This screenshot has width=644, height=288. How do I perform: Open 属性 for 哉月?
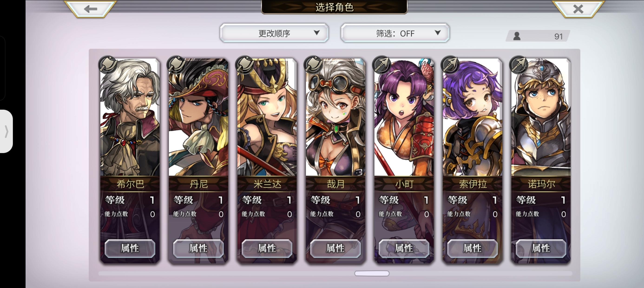(335, 248)
